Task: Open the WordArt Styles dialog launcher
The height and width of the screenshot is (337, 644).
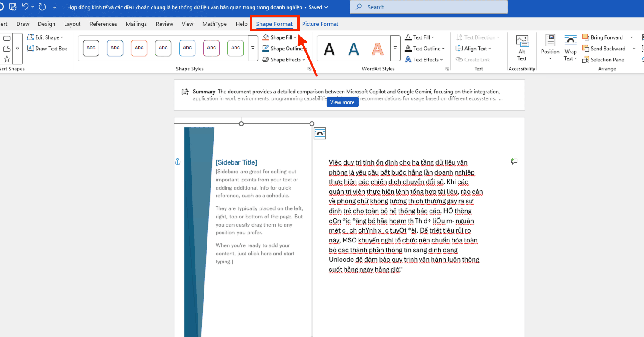Action: (x=447, y=69)
